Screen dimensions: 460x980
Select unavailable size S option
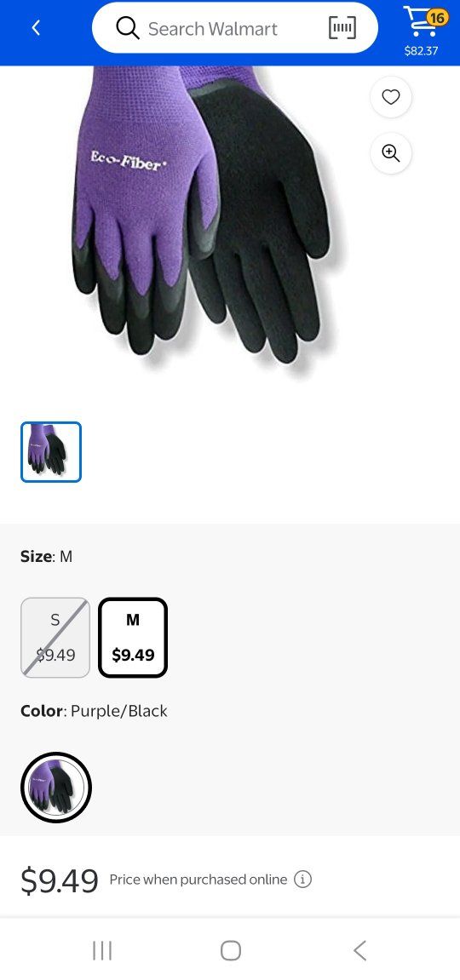[55, 638]
